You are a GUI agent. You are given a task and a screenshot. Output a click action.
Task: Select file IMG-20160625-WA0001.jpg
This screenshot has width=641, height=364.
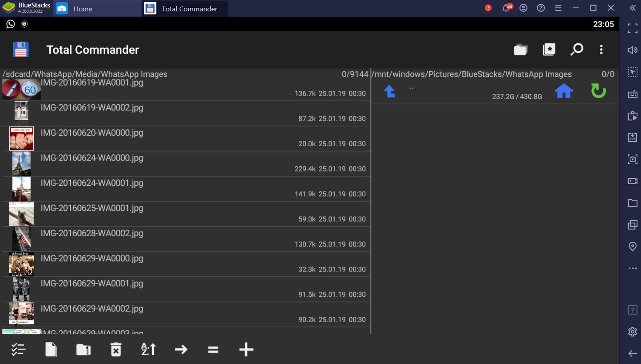[x=187, y=214]
